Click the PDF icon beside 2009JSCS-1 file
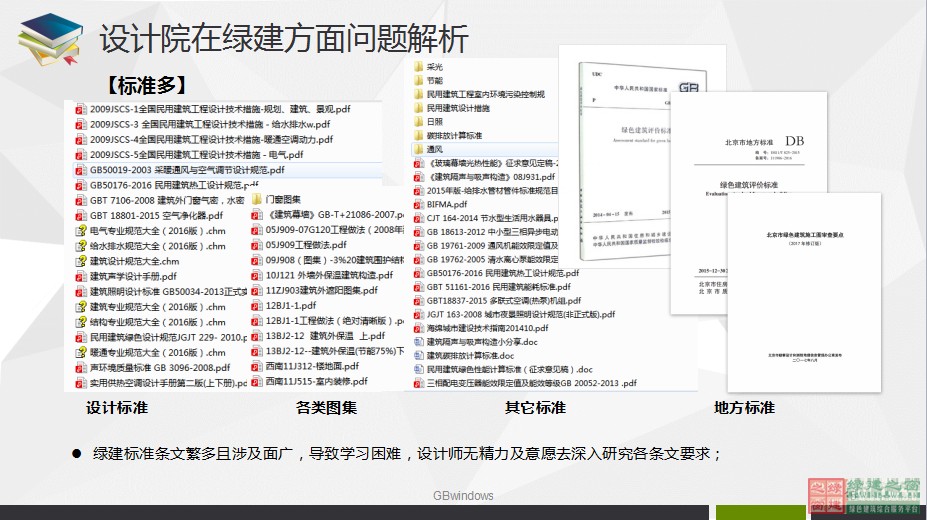This screenshot has width=927, height=520. [81, 109]
